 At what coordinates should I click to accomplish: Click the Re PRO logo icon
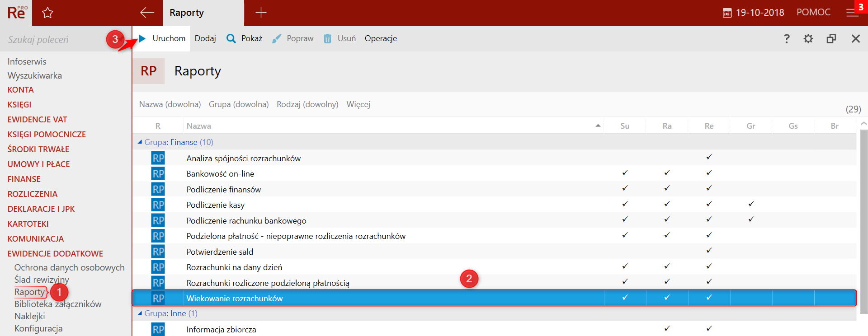(17, 13)
